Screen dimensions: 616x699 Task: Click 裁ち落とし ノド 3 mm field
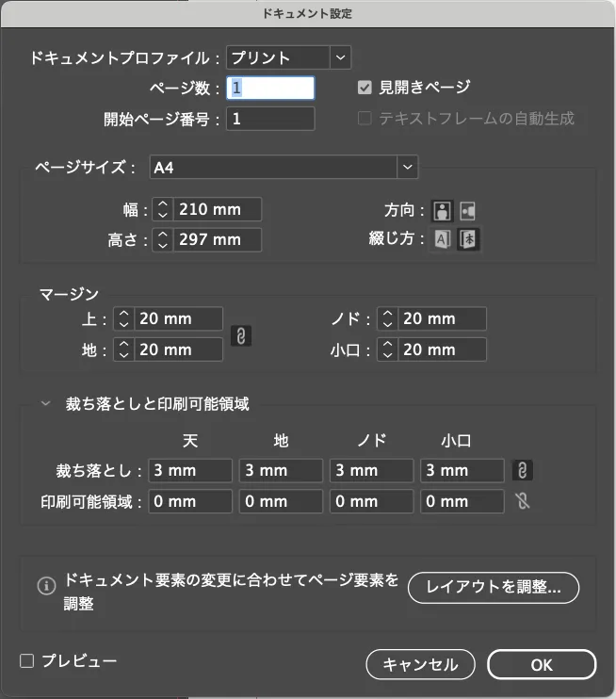[372, 471]
